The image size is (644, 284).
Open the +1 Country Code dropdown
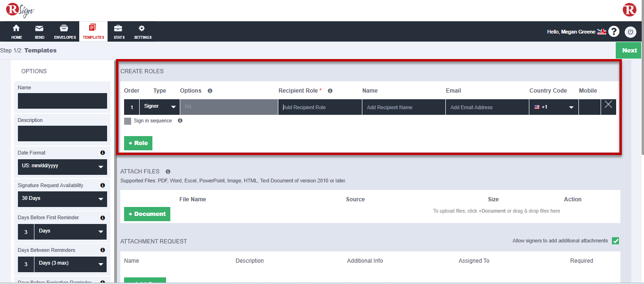click(x=553, y=107)
